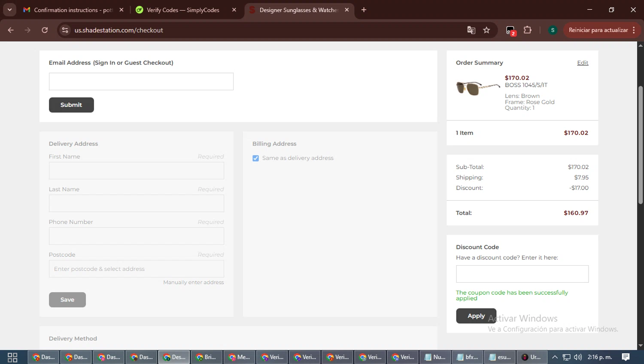The width and height of the screenshot is (644, 364).
Task: Focus the Last Name field
Action: coord(137,203)
